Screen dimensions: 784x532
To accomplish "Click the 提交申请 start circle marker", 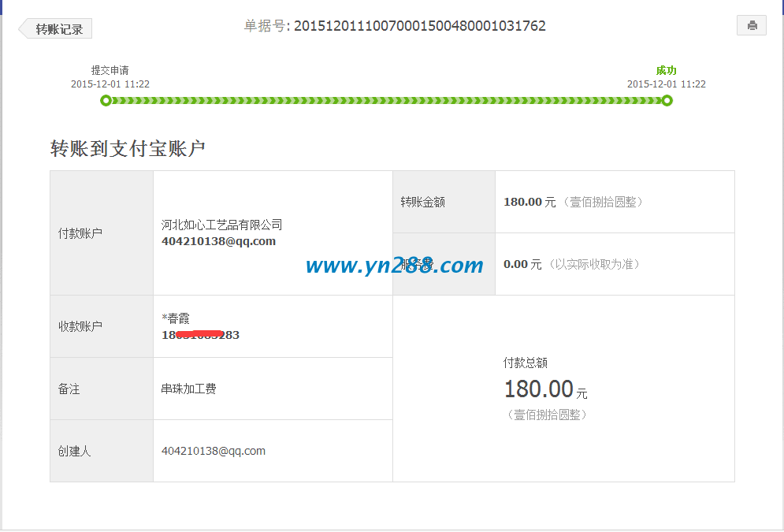I will pyautogui.click(x=106, y=100).
